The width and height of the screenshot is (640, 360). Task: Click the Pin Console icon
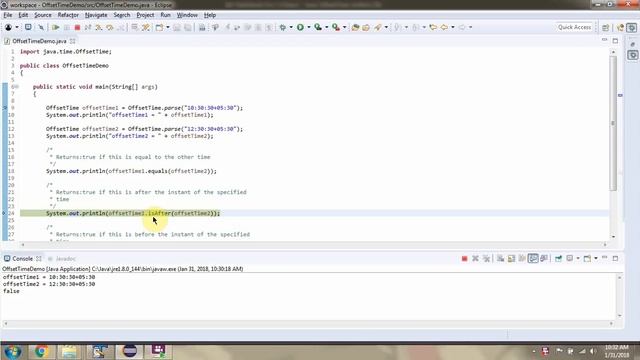(558, 258)
